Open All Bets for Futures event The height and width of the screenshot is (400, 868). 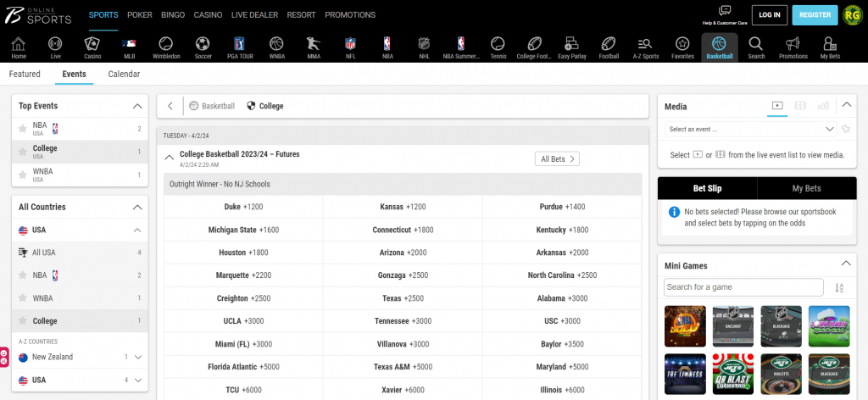coord(557,158)
